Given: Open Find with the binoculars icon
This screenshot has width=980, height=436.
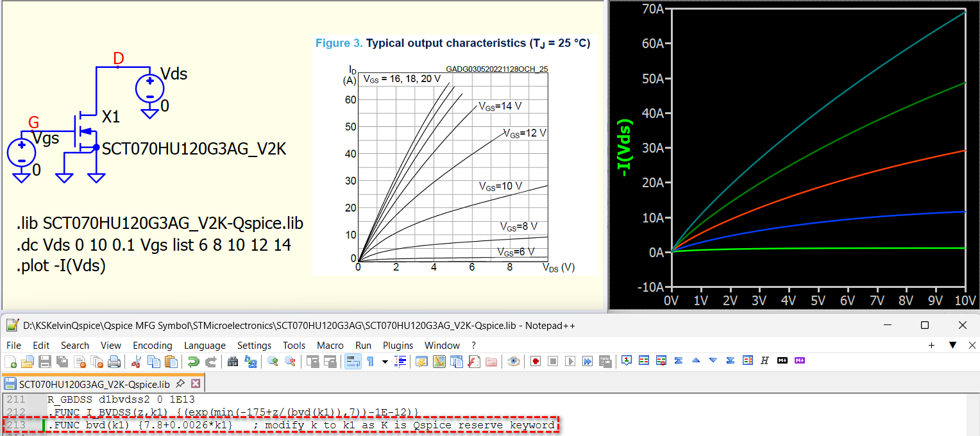Looking at the screenshot, I should click(233, 362).
